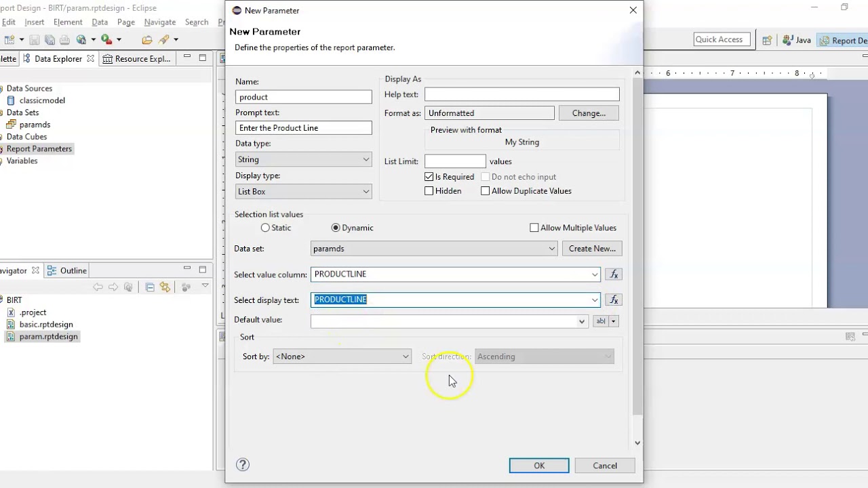This screenshot has width=868, height=488.
Task: Switch to the Resource Explorer tab
Action: 137,59
